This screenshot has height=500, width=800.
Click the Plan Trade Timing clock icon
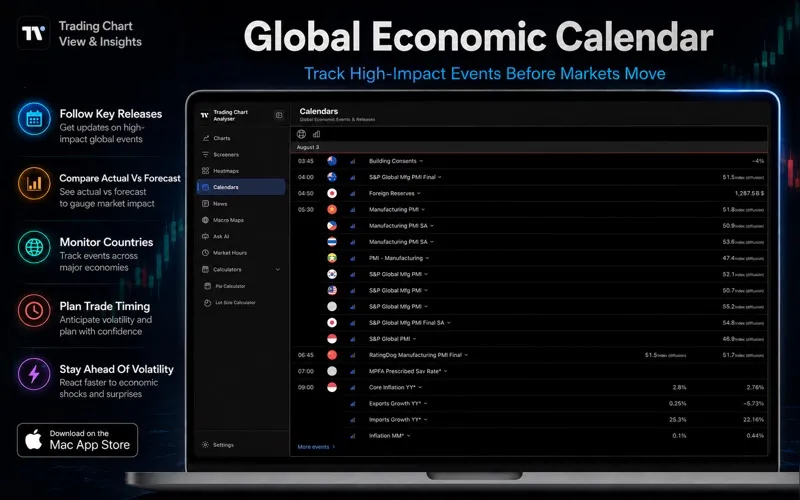pos(34,310)
